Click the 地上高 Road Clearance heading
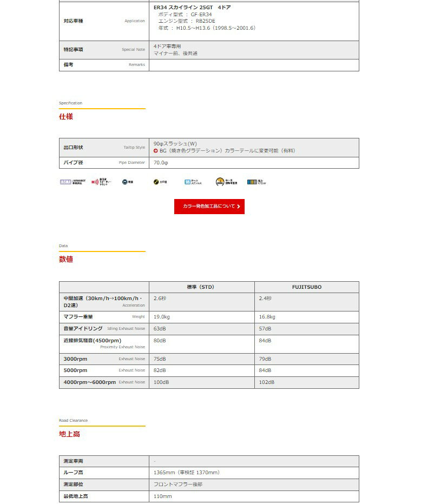Screen dimensions: 434x504 pos(69,434)
